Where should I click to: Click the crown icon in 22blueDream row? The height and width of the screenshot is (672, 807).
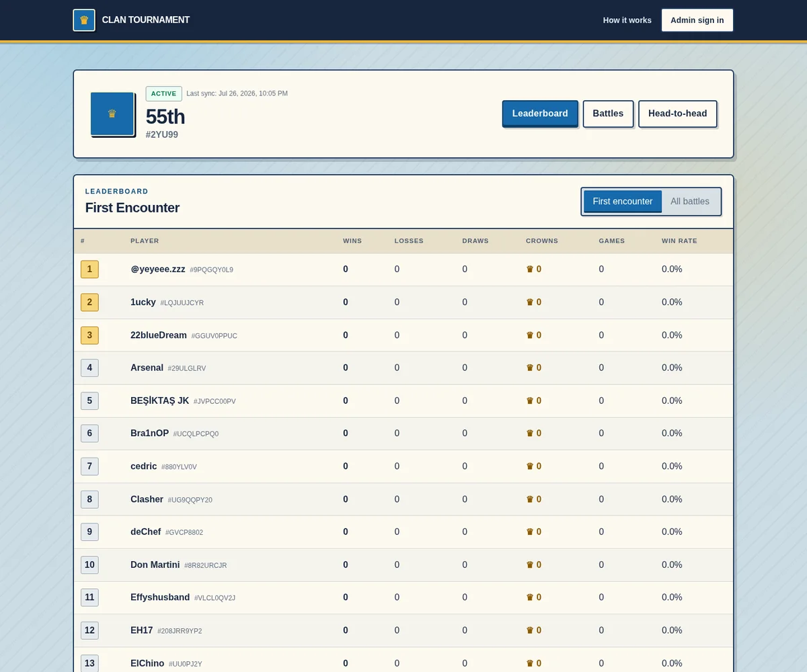coord(530,335)
